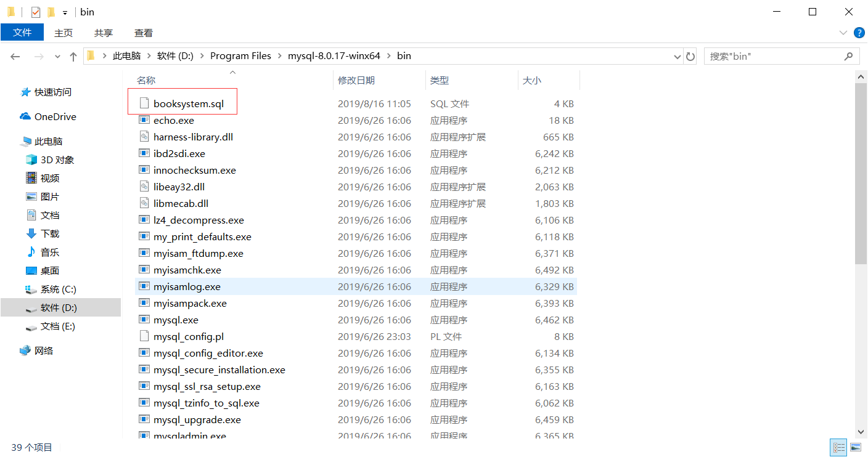
Task: Expand breadcrumb chevron after 软件 (D:)
Action: [x=202, y=56]
